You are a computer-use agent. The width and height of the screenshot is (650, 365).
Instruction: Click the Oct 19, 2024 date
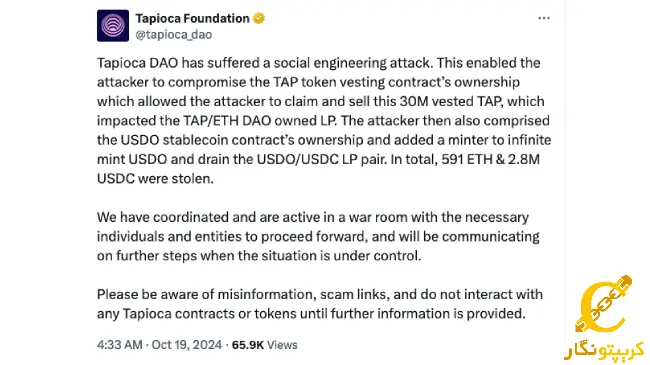(187, 345)
